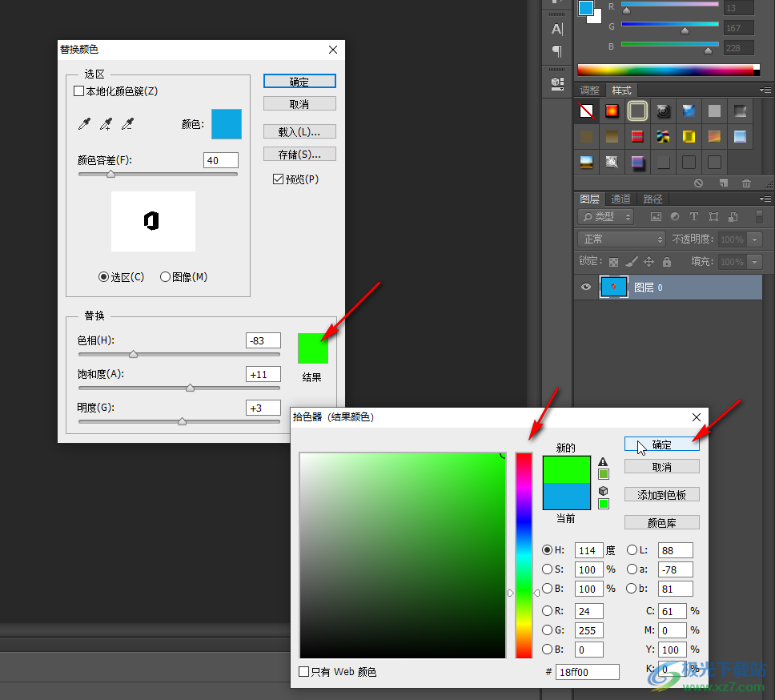Screen dimensions: 775x700
Task: Filter layers by type layer icon
Action: pos(694,216)
